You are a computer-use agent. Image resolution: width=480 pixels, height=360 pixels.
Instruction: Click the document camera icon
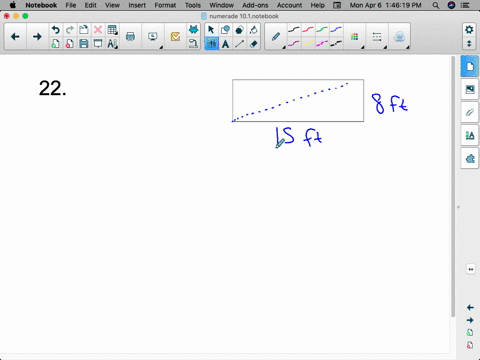point(193,43)
